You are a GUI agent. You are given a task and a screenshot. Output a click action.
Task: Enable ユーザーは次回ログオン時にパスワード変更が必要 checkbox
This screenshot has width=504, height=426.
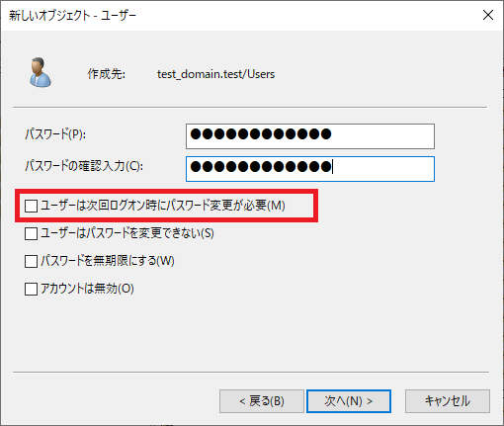31,206
